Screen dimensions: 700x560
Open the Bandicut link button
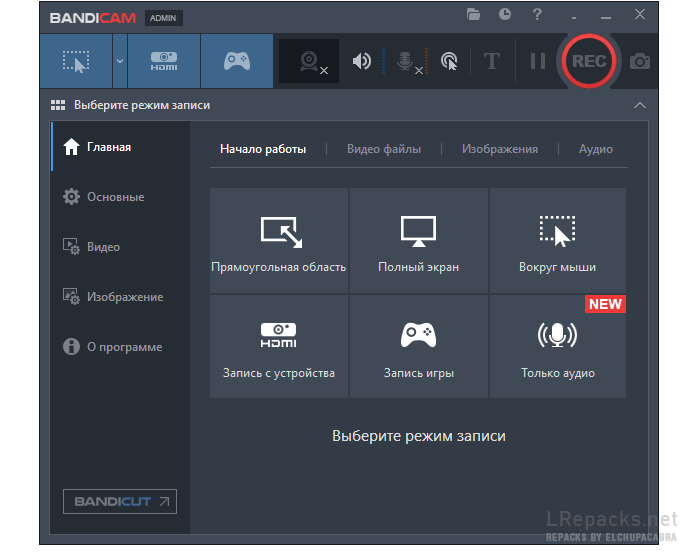(120, 501)
